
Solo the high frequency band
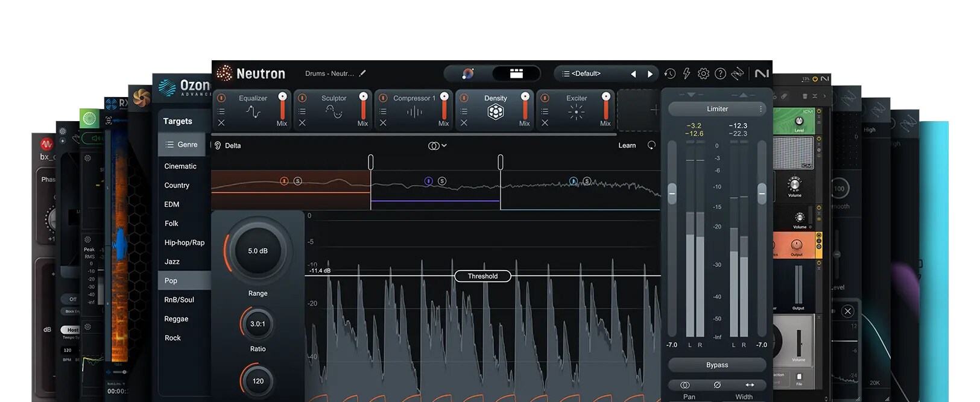(587, 181)
